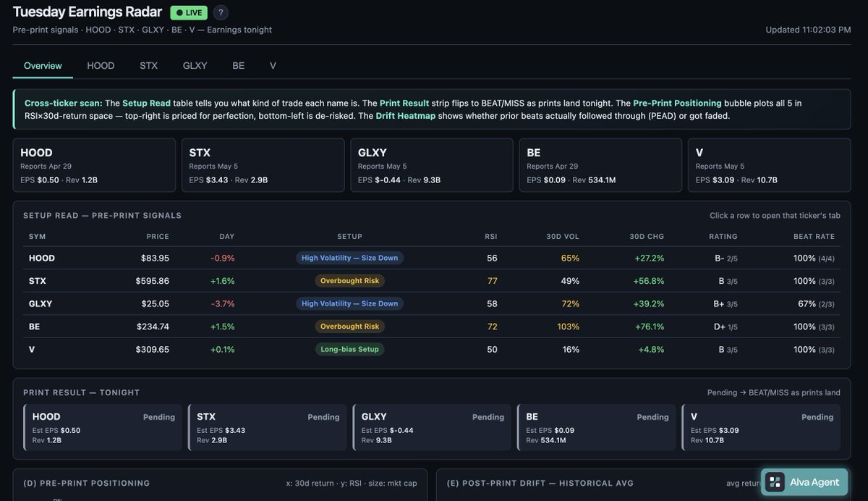Open the GLXY tab
The image size is (868, 501).
[195, 65]
